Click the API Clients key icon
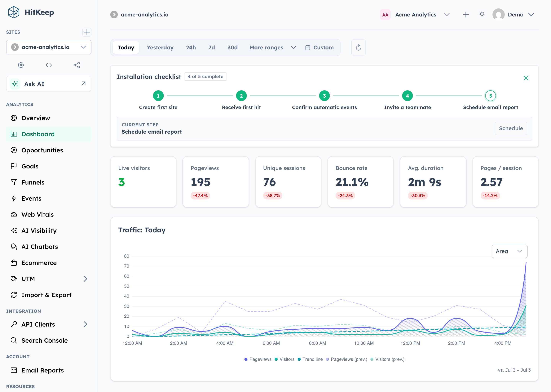 (x=14, y=324)
